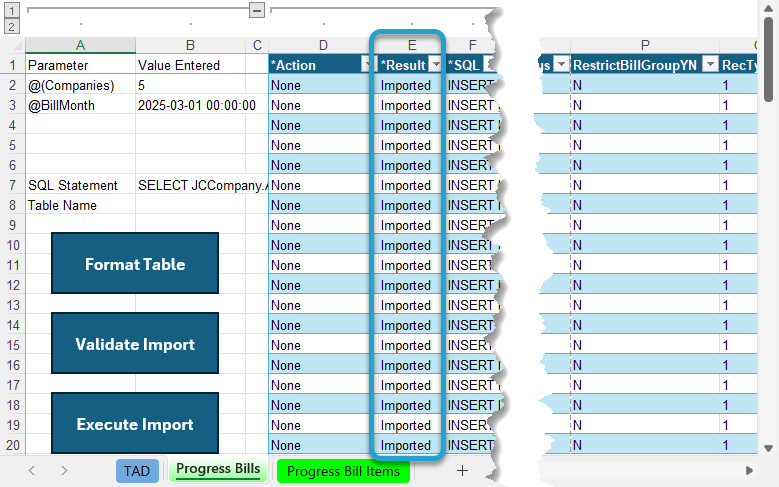Click the Execute Import button
Screen dimensions: 779x487
pos(135,423)
